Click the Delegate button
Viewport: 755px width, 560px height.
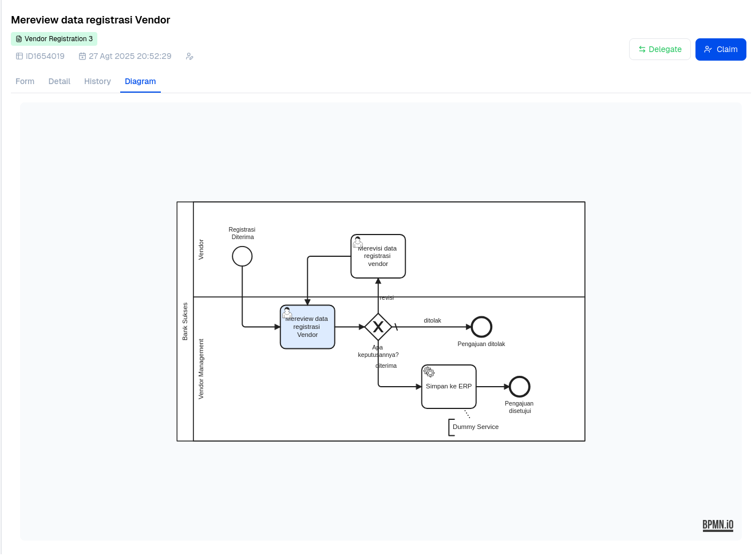coord(660,49)
